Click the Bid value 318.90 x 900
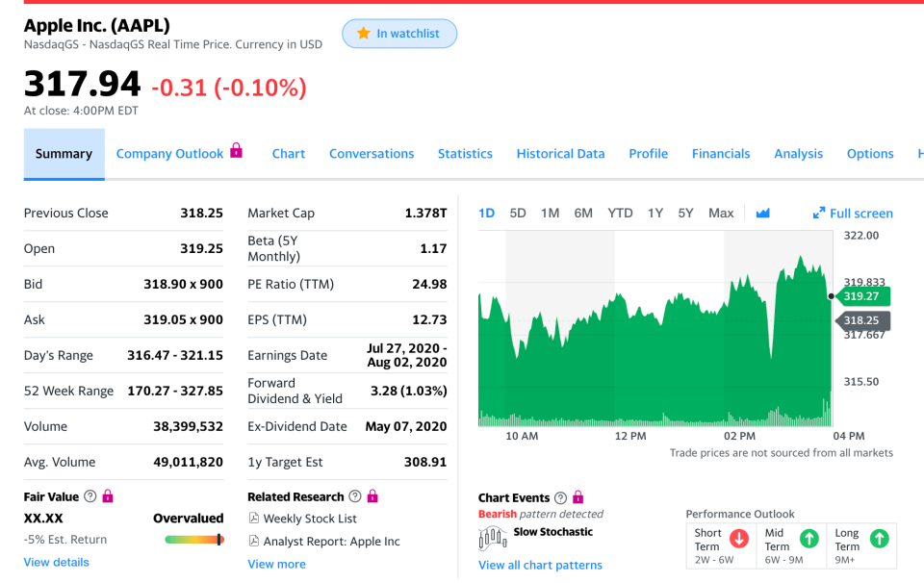Viewport: 924px width, 583px height. click(x=183, y=285)
